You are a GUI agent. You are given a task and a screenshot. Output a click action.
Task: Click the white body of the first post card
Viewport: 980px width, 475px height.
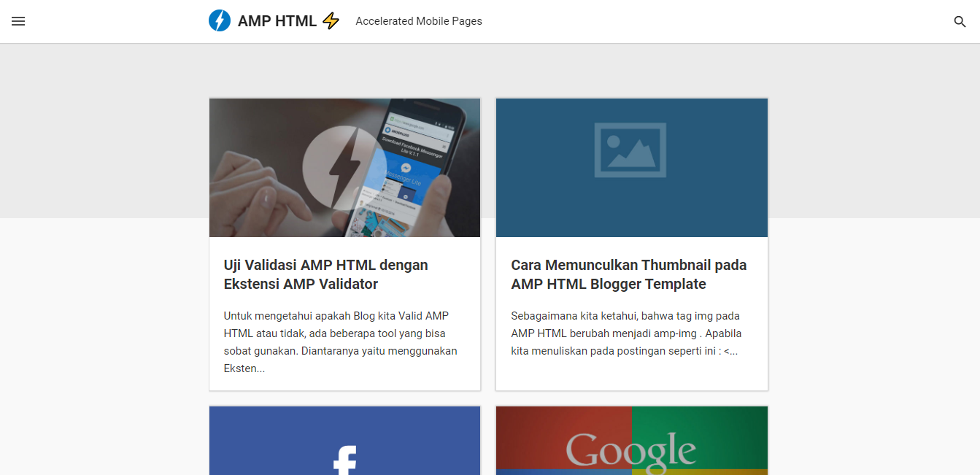(x=344, y=314)
